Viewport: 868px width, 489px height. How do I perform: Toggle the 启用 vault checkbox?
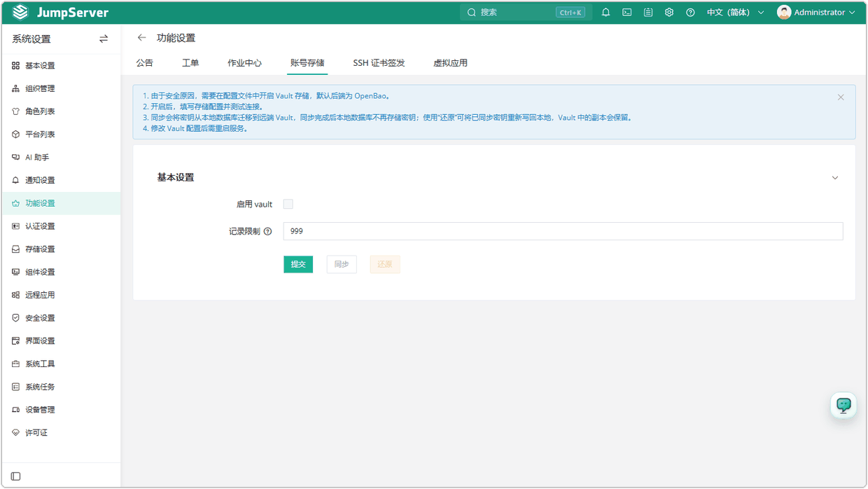(x=288, y=204)
